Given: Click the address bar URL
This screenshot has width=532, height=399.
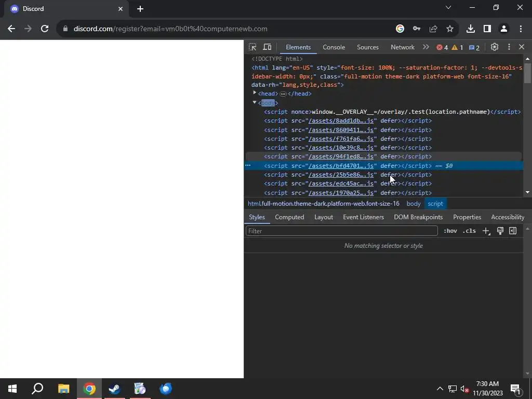Looking at the screenshot, I should point(170,29).
